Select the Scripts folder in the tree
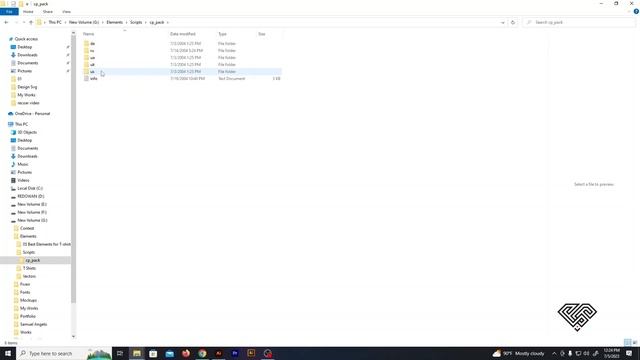640x360 pixels. coord(29,252)
